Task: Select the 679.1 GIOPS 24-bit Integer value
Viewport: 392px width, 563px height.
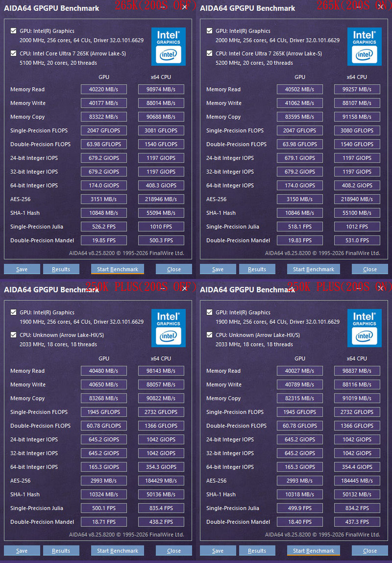Action: [300, 158]
